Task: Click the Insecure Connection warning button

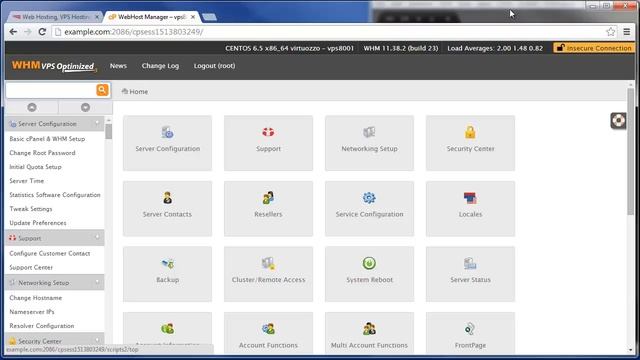Action: click(x=594, y=48)
